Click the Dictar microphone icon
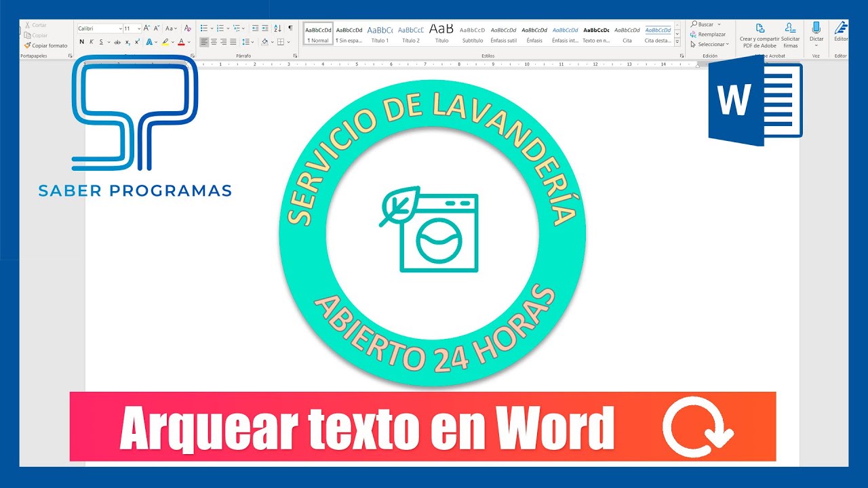This screenshot has height=488, width=868. [816, 28]
